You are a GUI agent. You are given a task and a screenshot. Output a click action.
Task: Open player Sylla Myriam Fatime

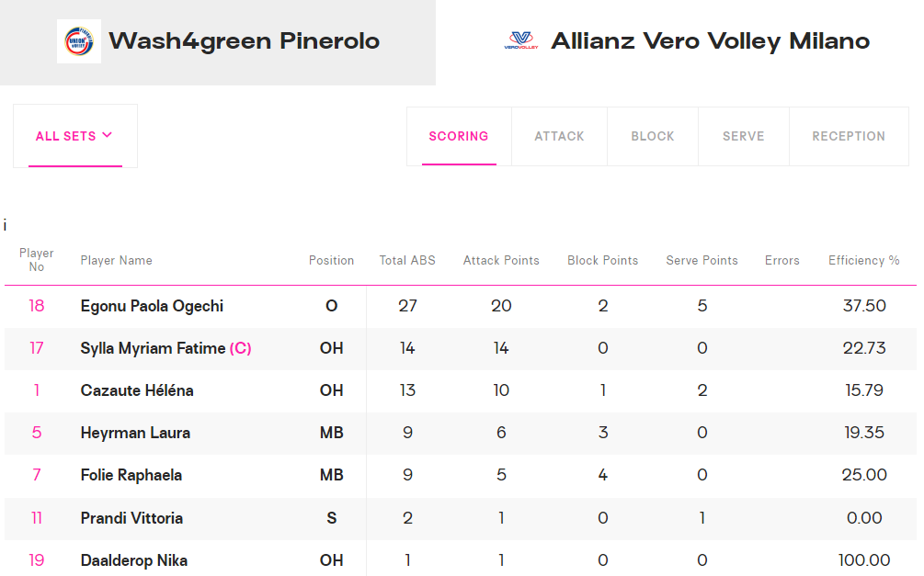click(154, 348)
